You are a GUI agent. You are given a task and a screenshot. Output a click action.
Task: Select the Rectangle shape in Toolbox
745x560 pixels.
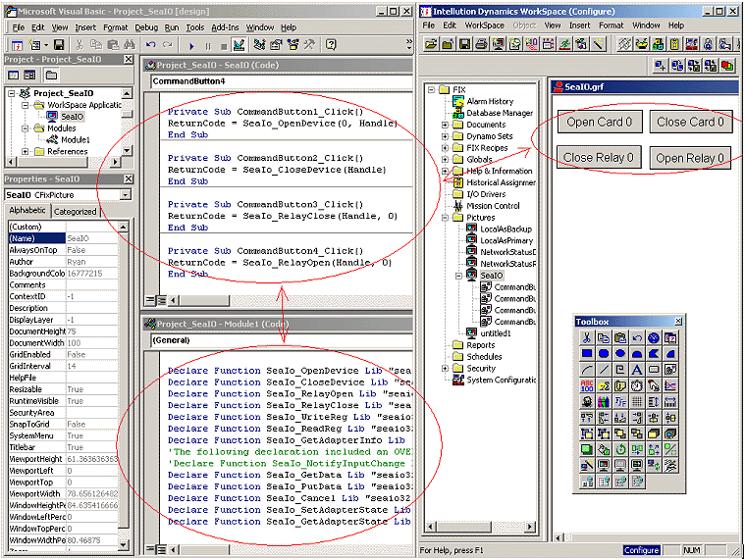pyautogui.click(x=587, y=354)
